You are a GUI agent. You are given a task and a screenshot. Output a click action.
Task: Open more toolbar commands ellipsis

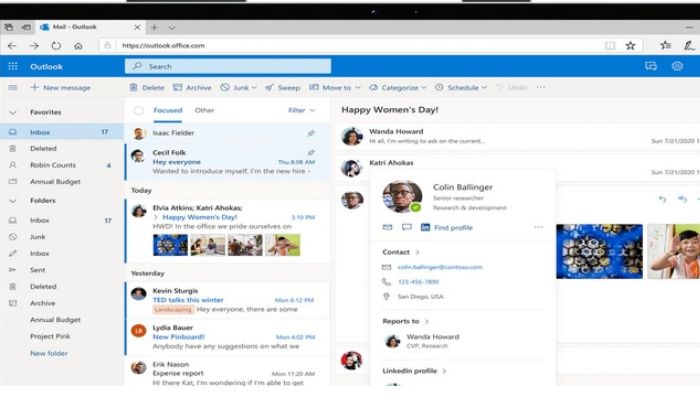coord(541,87)
